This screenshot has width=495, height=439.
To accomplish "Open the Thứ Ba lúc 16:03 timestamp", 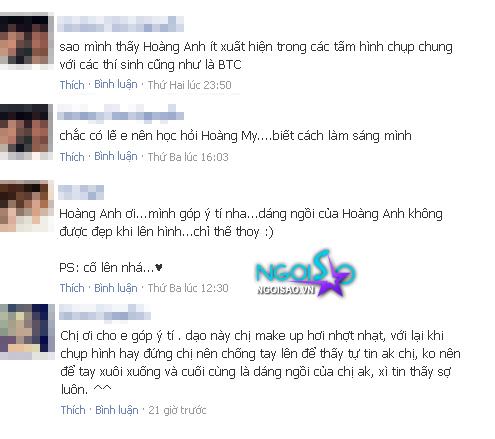I will (188, 157).
